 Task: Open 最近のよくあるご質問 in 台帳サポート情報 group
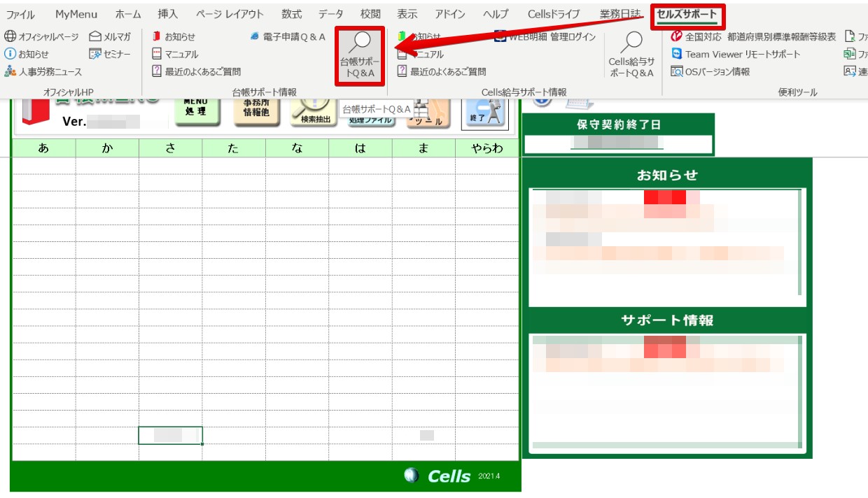[196, 71]
